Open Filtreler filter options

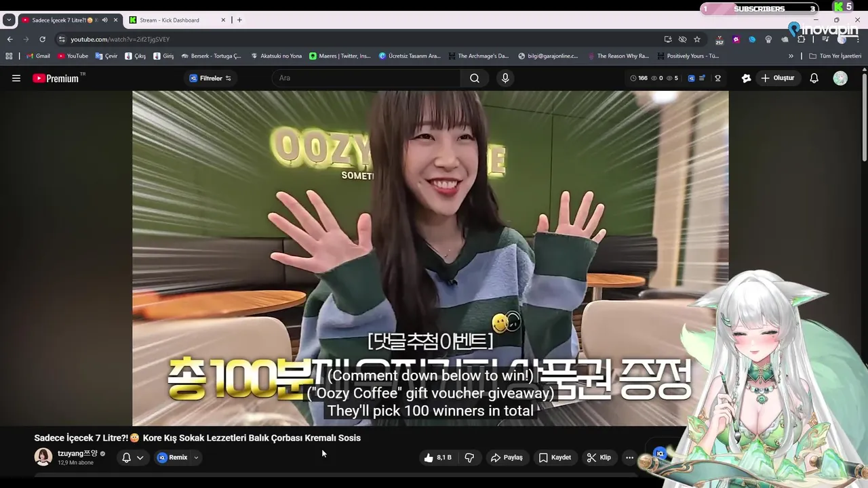[x=210, y=78]
